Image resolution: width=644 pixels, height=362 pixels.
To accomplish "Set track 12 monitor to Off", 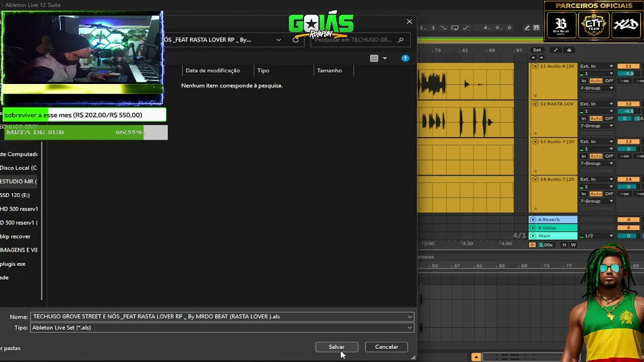I will (609, 119).
